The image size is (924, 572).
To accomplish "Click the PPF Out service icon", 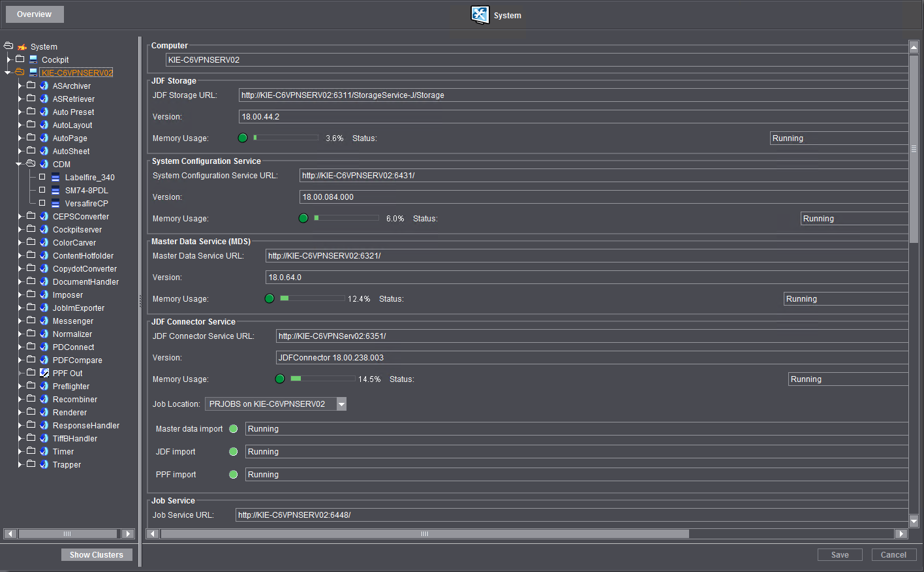I will tap(44, 373).
